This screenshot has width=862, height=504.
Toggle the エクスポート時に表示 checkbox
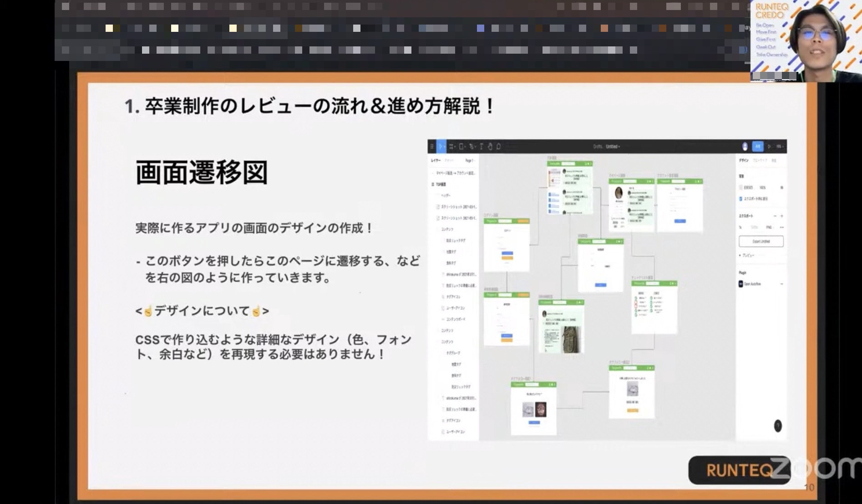point(740,198)
